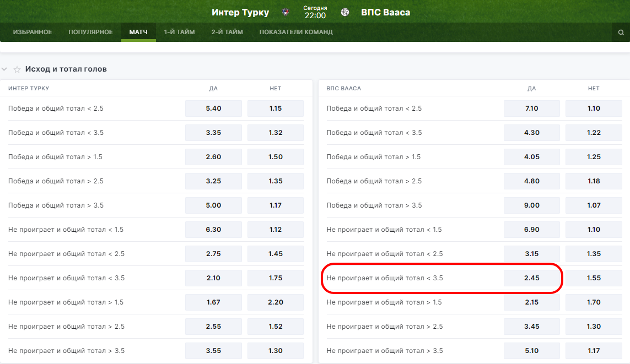Pick ВПС Вааса win and total < 3.5 ДА 4.30
Screen dimensions: 630x364
point(531,132)
